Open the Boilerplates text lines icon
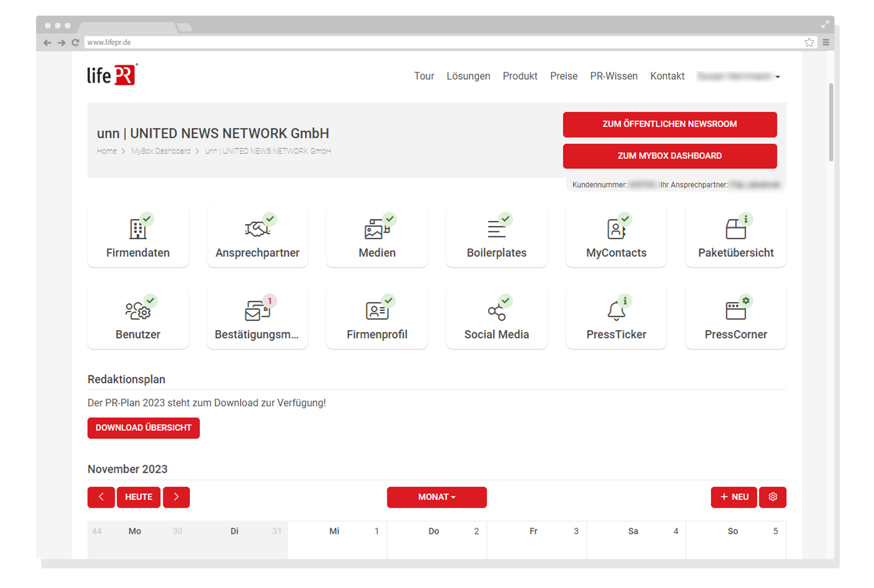This screenshot has height=588, width=874. click(496, 229)
